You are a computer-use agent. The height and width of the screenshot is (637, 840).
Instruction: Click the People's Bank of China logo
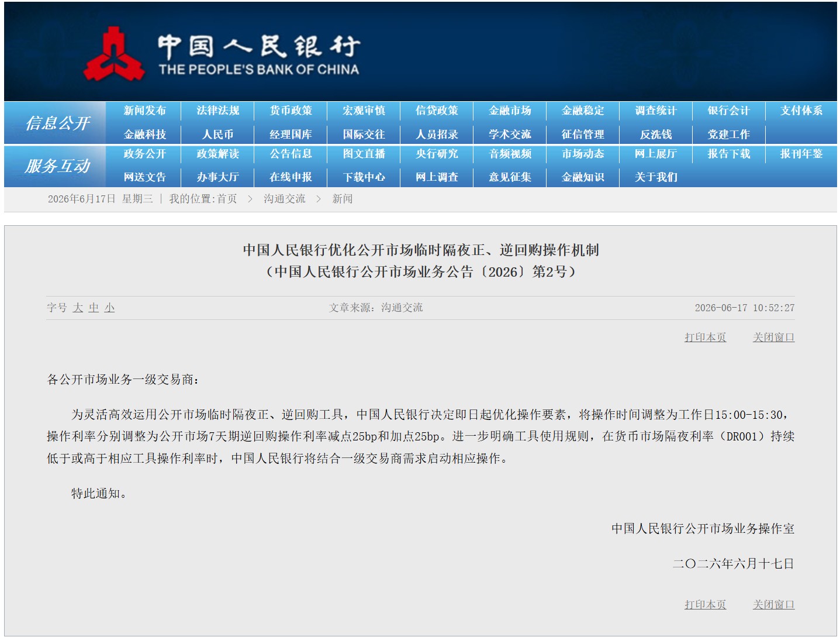pos(222,53)
